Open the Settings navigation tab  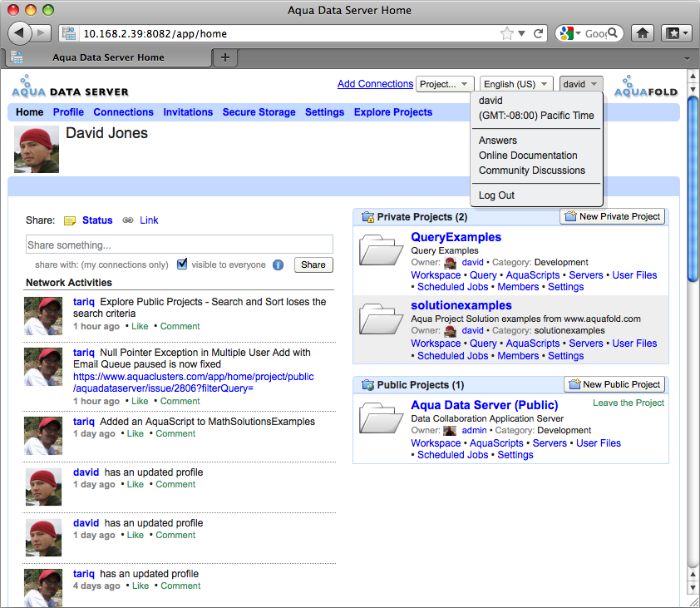[x=324, y=112]
